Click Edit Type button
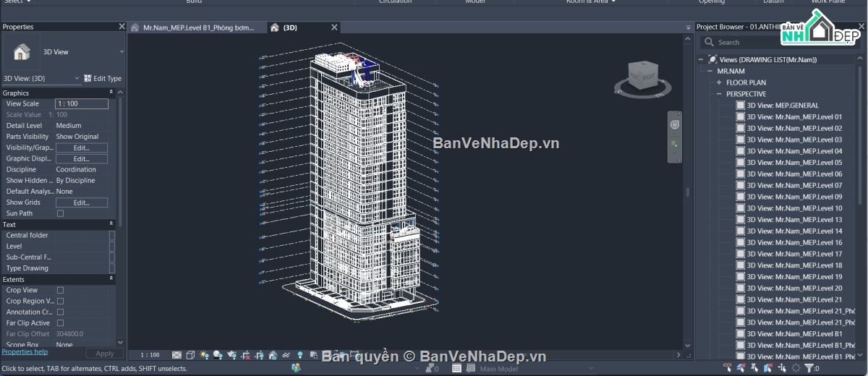This screenshot has height=376, width=868. (103, 78)
